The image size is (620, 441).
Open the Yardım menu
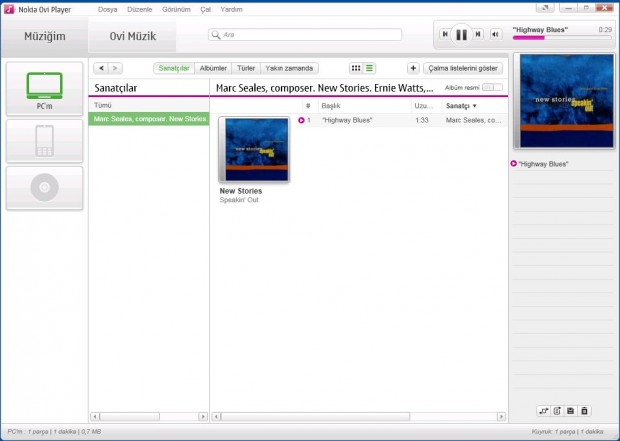pos(231,9)
